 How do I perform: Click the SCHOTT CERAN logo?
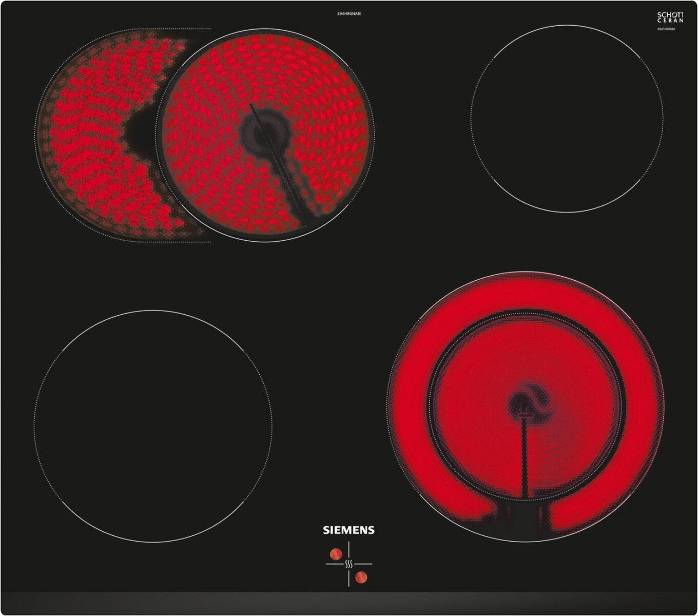click(670, 17)
